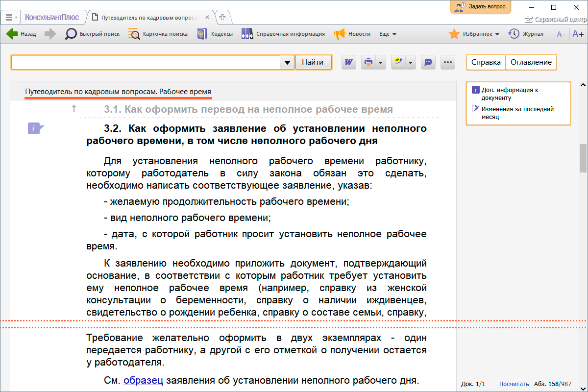Open the образец hyperlink

pos(143,380)
